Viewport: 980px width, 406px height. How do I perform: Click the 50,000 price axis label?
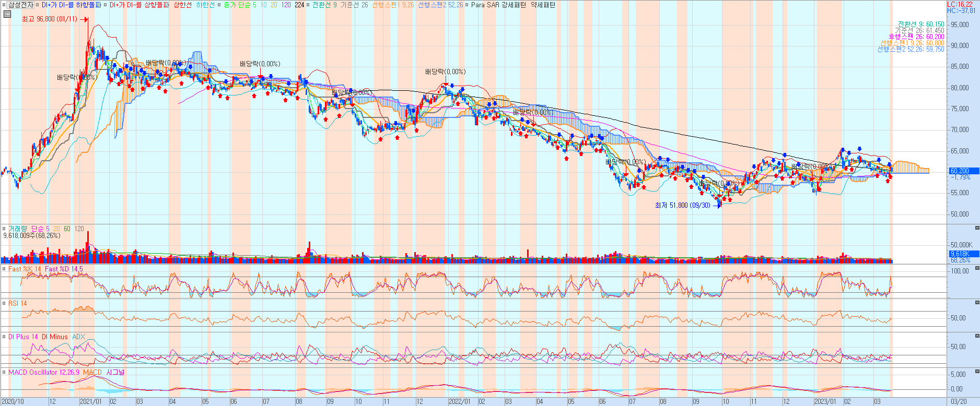[x=960, y=214]
